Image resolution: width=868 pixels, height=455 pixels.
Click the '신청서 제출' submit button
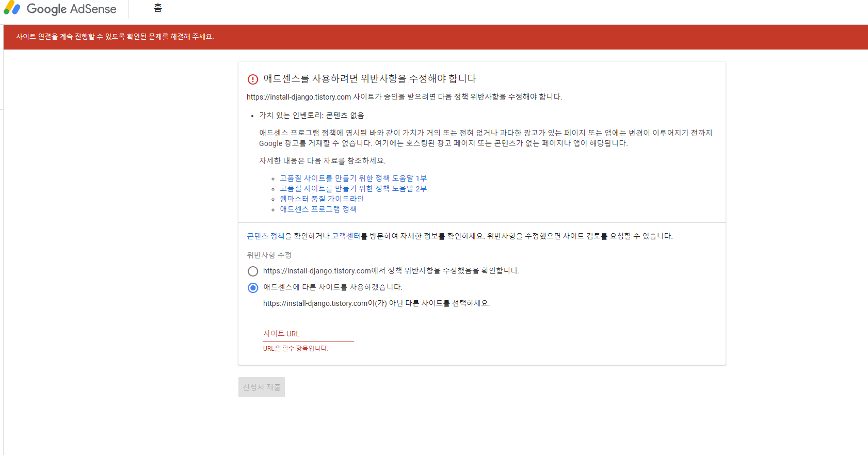coord(262,387)
